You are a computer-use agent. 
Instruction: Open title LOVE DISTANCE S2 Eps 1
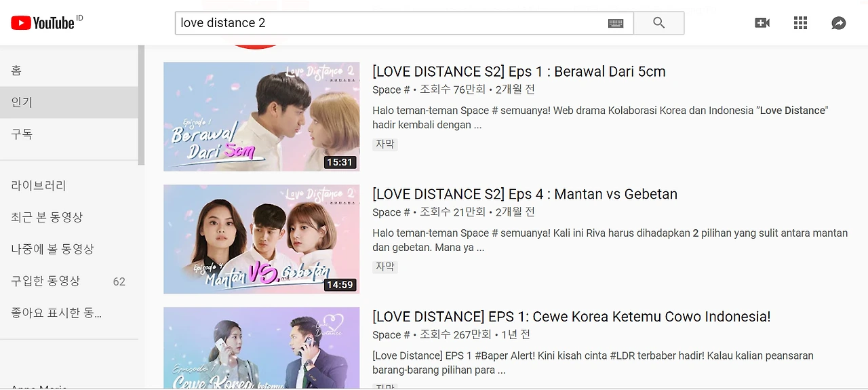pos(519,72)
